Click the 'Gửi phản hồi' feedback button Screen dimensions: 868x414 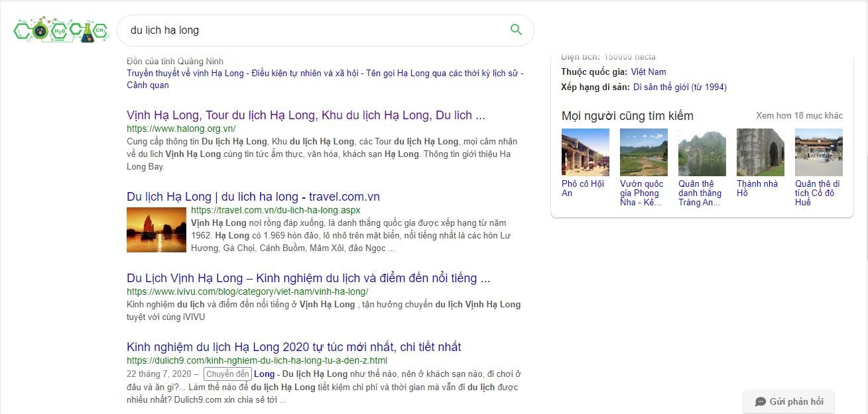point(789,401)
